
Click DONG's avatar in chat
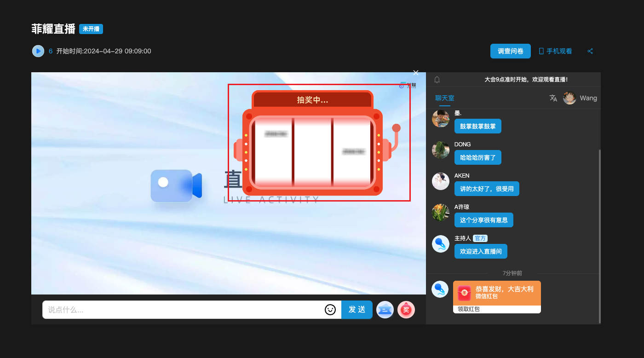pyautogui.click(x=440, y=150)
